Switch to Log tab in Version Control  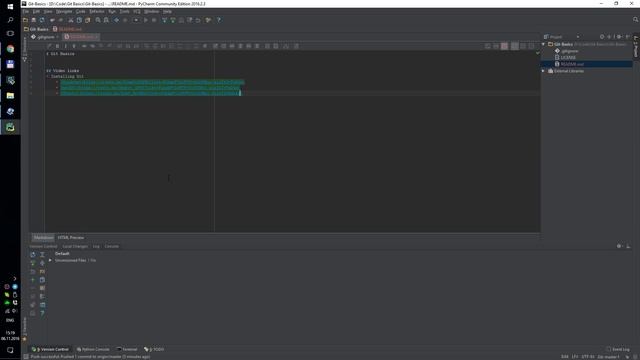click(x=96, y=247)
